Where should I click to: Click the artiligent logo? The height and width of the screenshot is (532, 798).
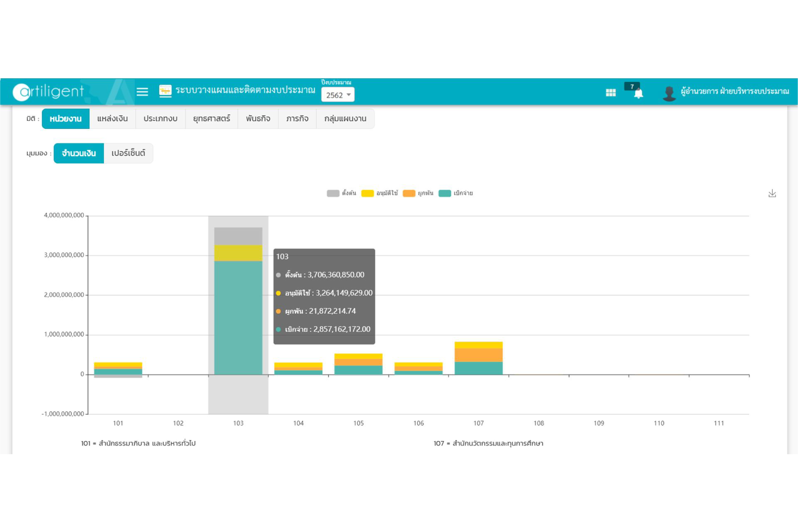coord(48,92)
